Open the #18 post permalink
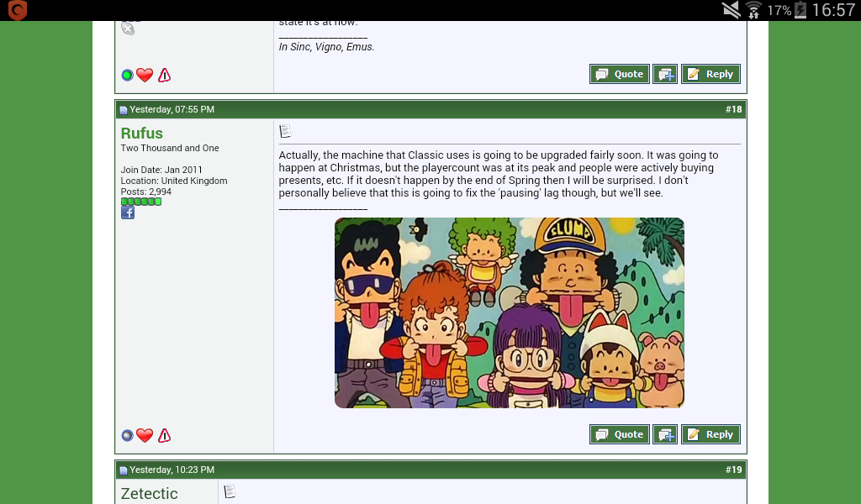The width and height of the screenshot is (861, 504). click(x=734, y=109)
